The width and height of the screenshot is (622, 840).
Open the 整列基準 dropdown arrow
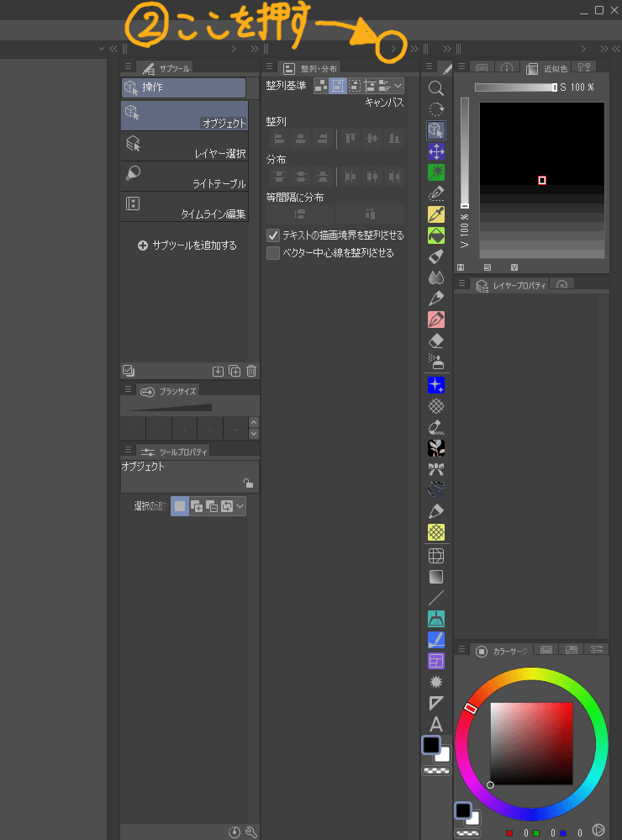[x=398, y=86]
